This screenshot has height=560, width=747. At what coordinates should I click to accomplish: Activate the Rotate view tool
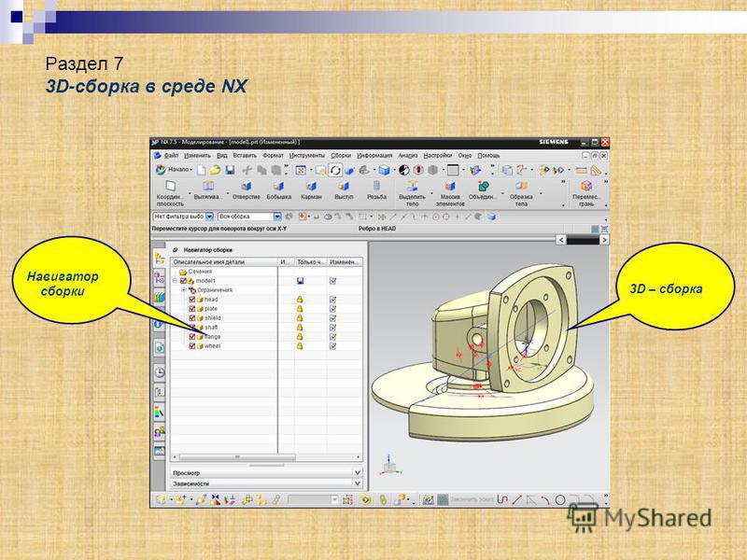[335, 170]
